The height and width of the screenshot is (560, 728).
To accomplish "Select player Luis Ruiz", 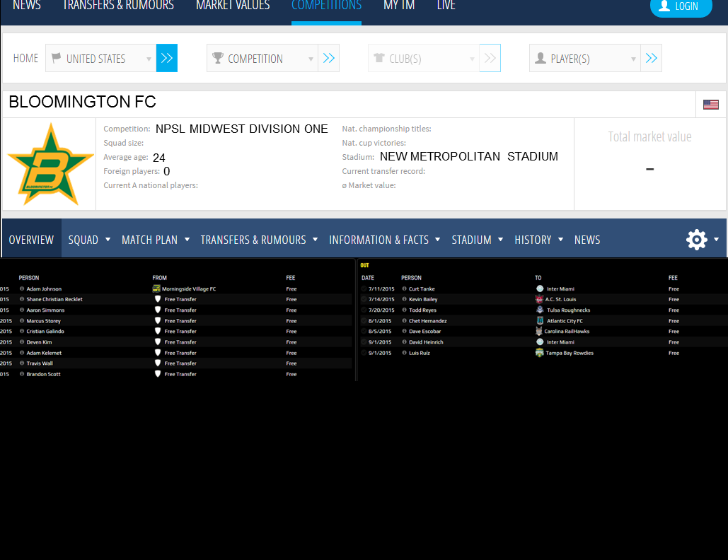I will [420, 353].
